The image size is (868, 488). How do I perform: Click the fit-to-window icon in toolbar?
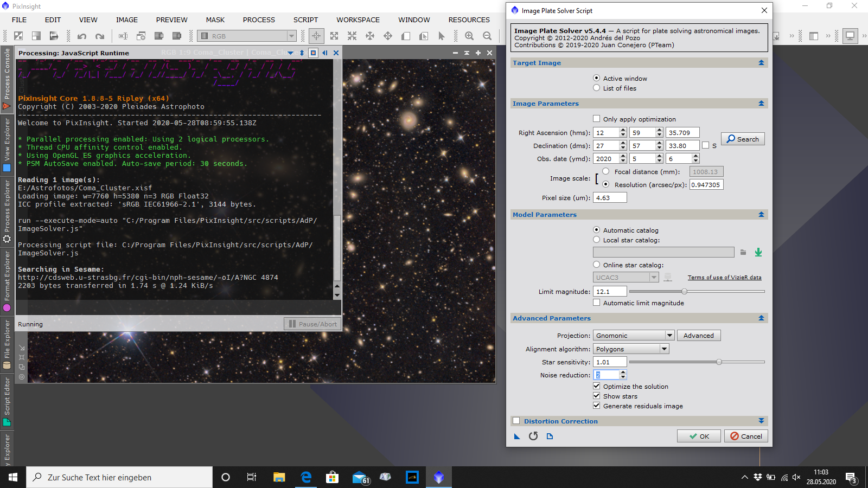pyautogui.click(x=334, y=36)
